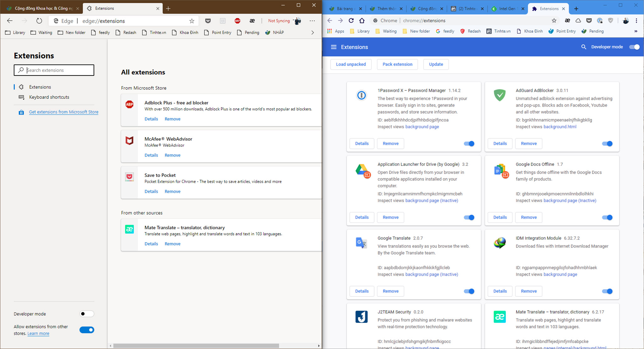Open new tab in Chrome window

(576, 9)
